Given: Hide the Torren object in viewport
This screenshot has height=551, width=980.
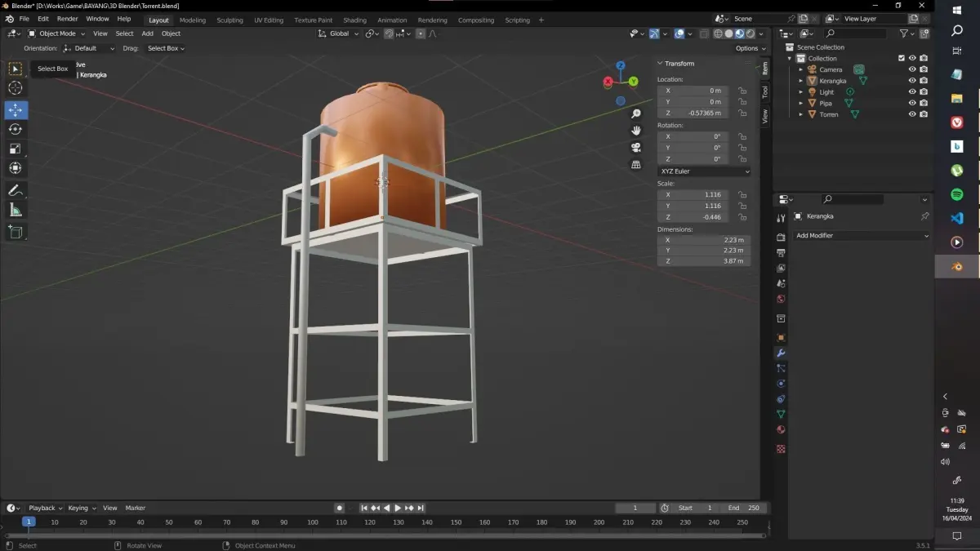Looking at the screenshot, I should pos(912,114).
